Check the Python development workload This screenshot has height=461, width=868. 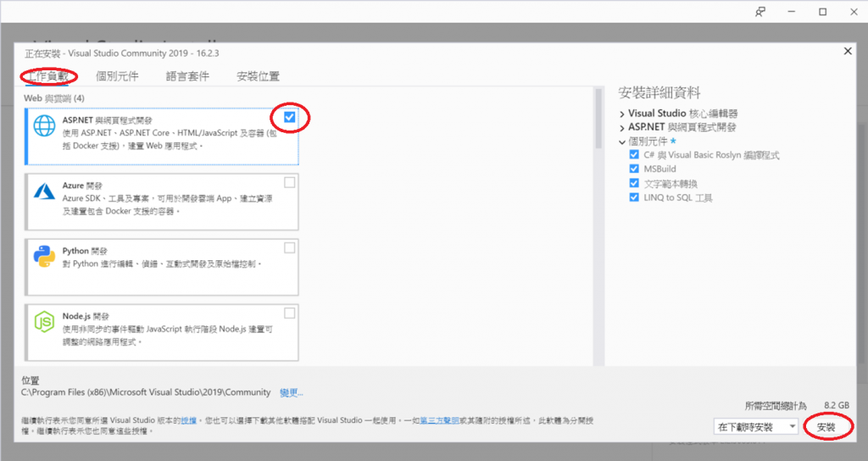pos(290,247)
